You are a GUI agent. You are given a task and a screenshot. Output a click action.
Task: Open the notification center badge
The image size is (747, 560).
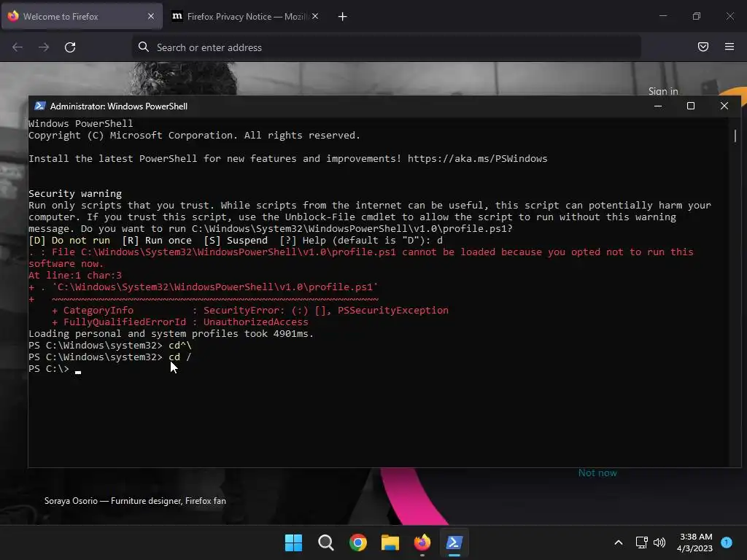click(727, 542)
